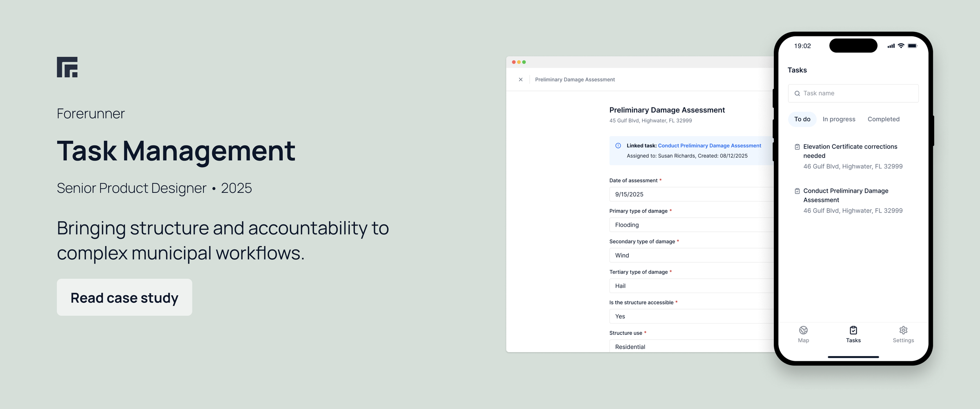
Task: Click the cellular signal icon in phone status bar
Action: point(891,46)
